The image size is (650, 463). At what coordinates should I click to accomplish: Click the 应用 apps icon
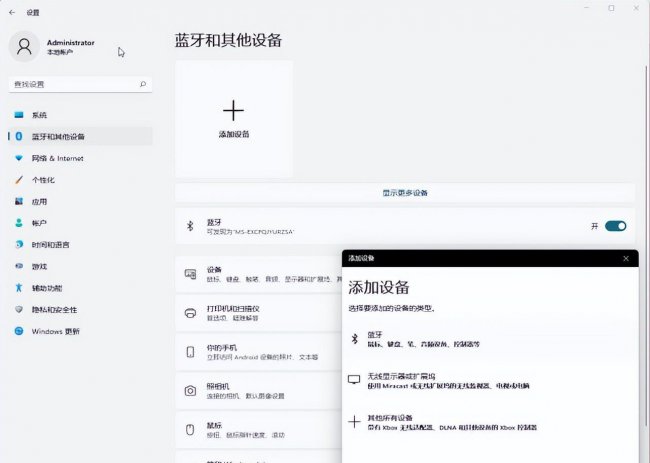[19, 201]
